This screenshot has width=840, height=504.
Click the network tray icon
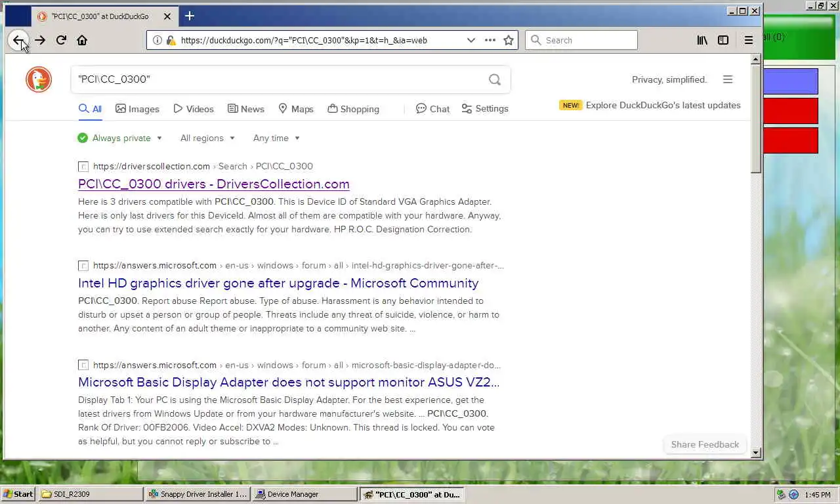781,494
